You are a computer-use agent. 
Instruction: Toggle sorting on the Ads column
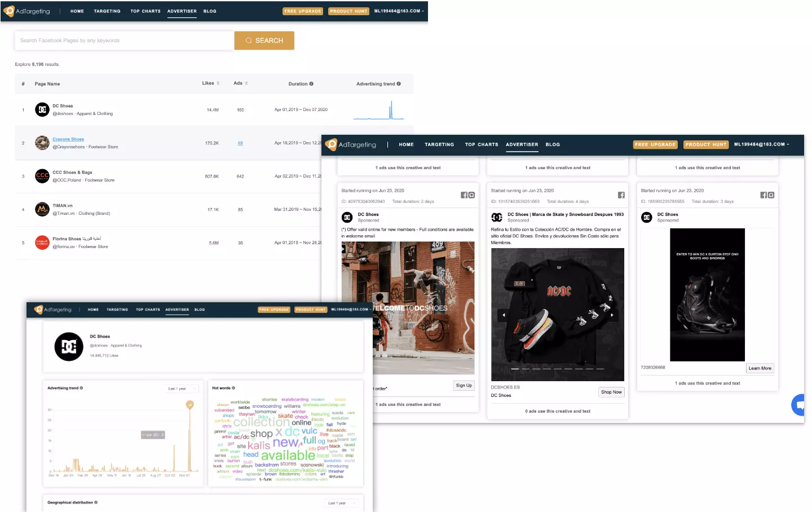point(246,83)
